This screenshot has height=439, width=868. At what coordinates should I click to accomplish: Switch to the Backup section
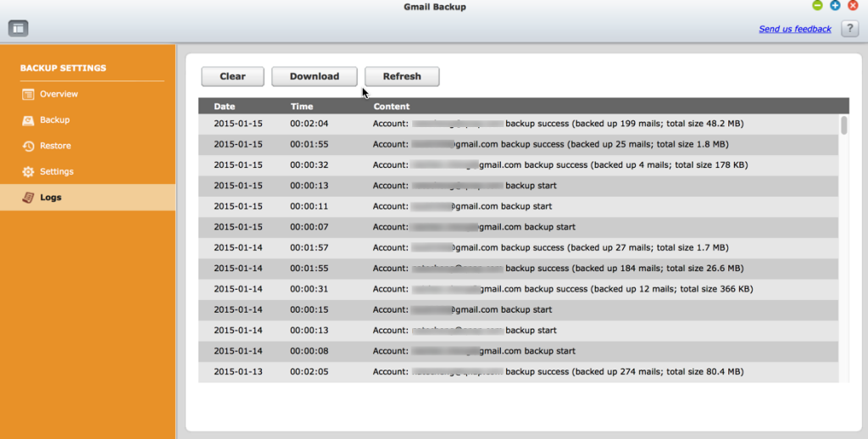coord(54,120)
